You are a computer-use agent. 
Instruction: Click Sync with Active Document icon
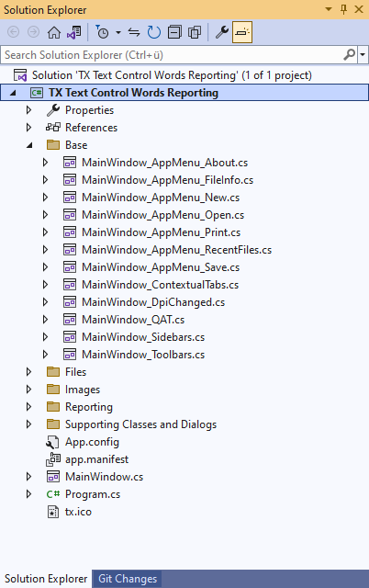click(x=134, y=33)
